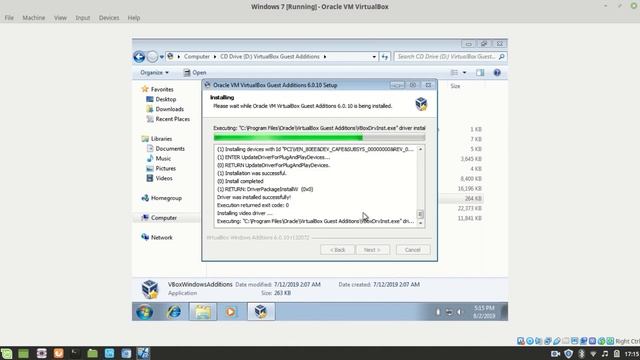The width and height of the screenshot is (640, 360).
Task: Open recent pages dropdown beside forward arrow
Action: click(x=162, y=57)
